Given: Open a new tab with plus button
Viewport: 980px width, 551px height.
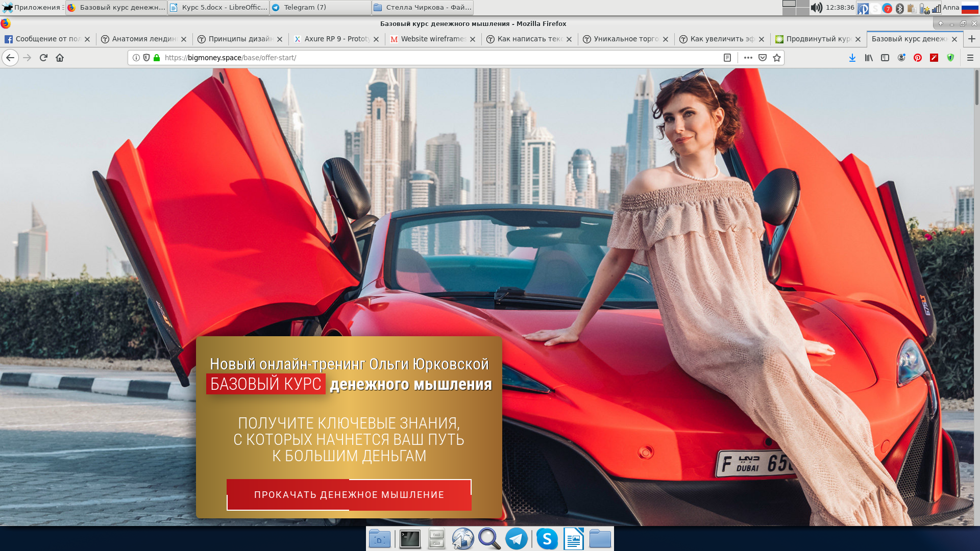Looking at the screenshot, I should pos(972,39).
